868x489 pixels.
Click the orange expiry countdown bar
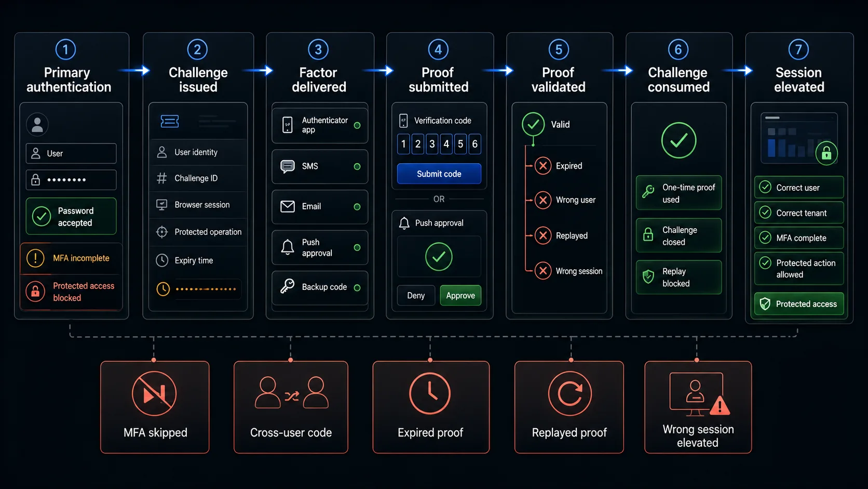pyautogui.click(x=206, y=289)
